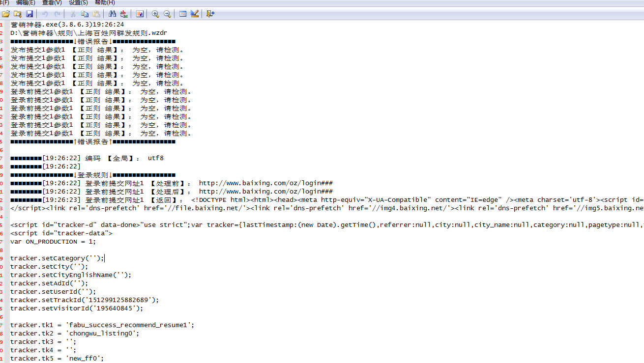Click the ruler and pencil toolbar icon
Screen dimensions: 644x363
[x=195, y=14]
